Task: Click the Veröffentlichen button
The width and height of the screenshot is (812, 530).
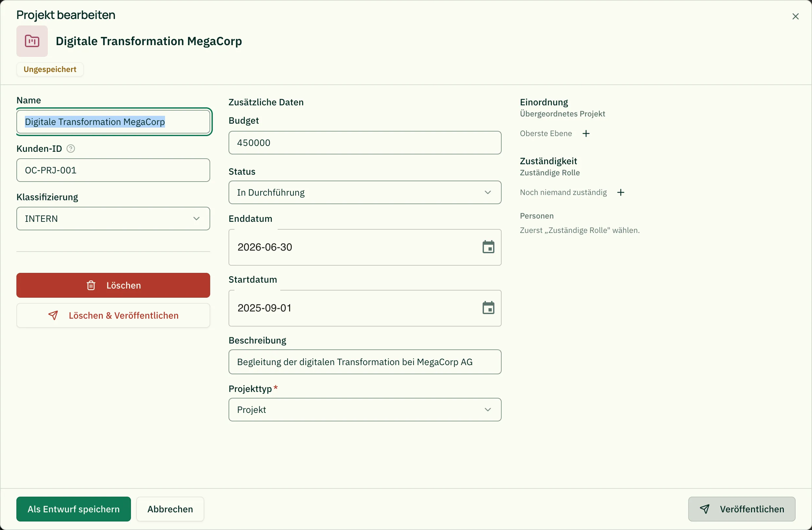Action: pyautogui.click(x=742, y=509)
